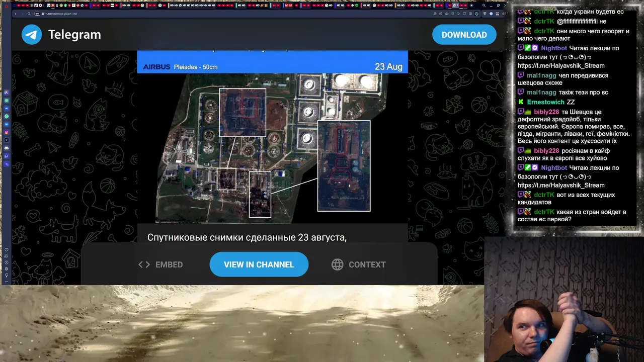Open Messenger from the Opera sidebar
This screenshot has height=362, width=644.
7,108
